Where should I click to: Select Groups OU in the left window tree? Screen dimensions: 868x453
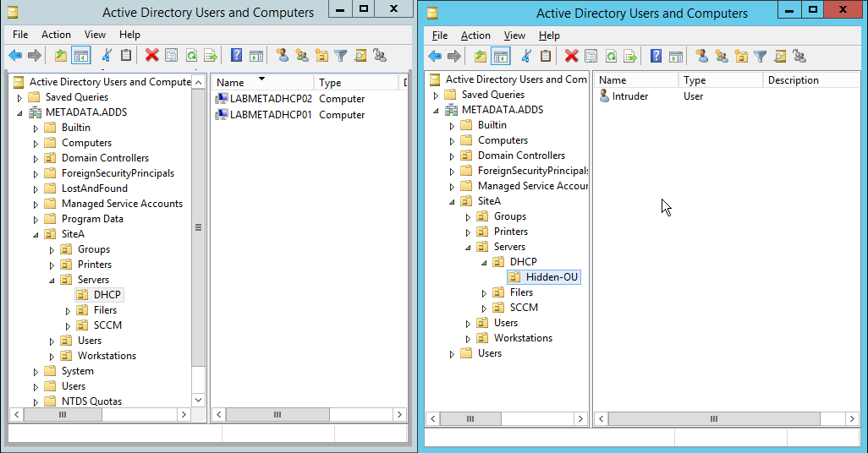tap(94, 249)
